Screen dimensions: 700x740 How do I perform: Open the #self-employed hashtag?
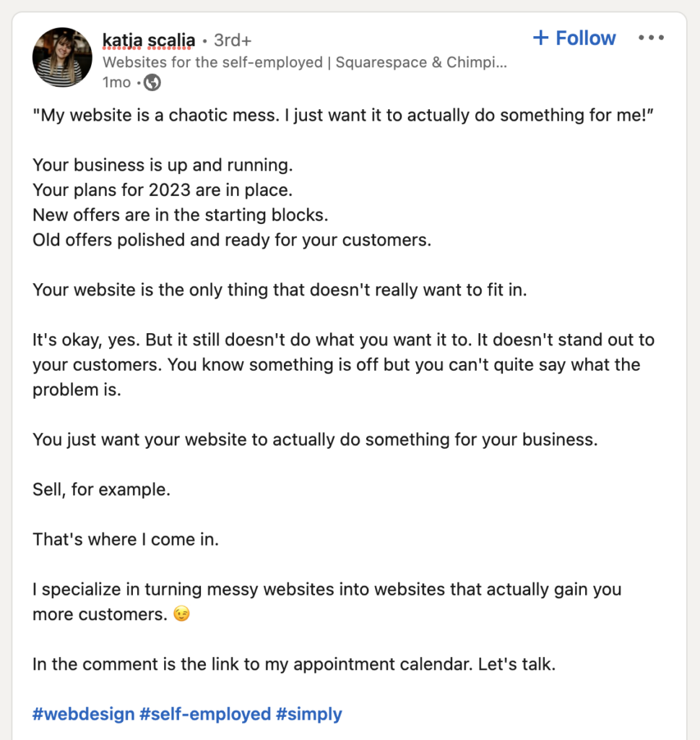pos(205,713)
